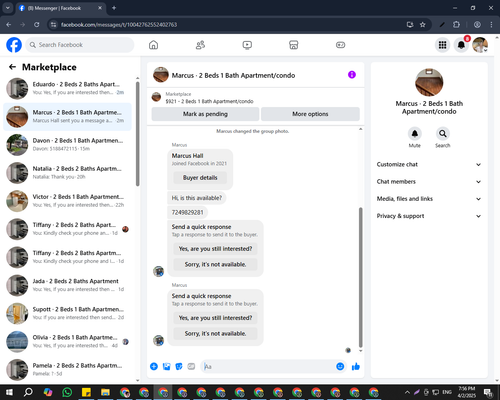Open Eduardo 2 Beds 2 Baths conversation
Viewport: 500px width, 400px height.
pyautogui.click(x=67, y=88)
